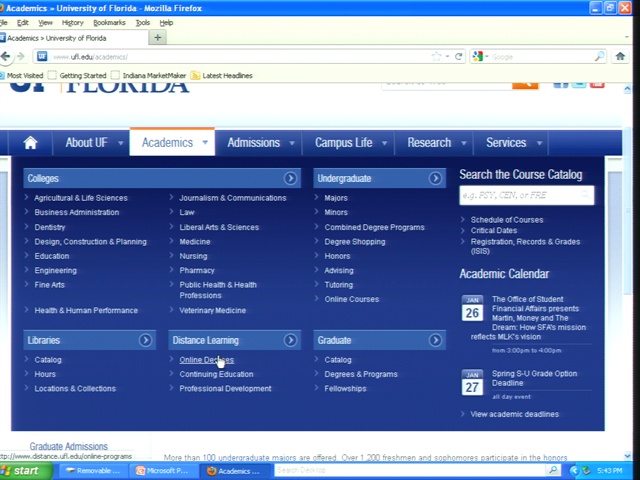Screen dimensions: 640x480
Task: Expand the Admissions menu arrow
Action: (292, 143)
